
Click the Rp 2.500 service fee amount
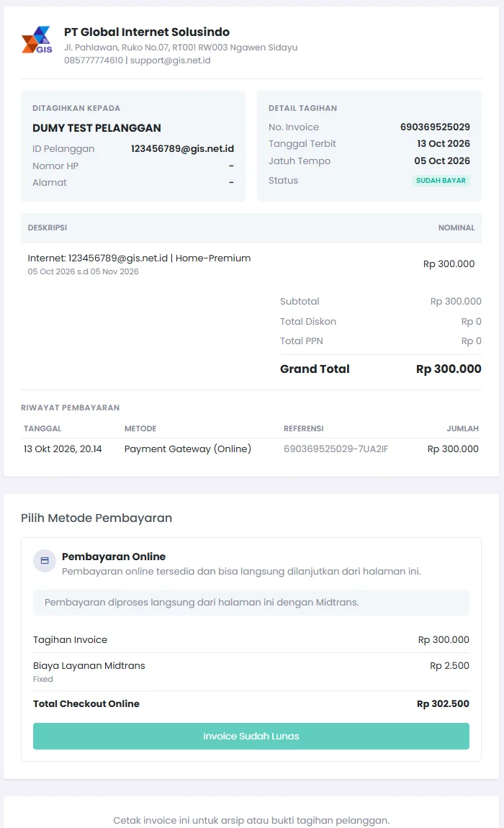click(x=449, y=666)
